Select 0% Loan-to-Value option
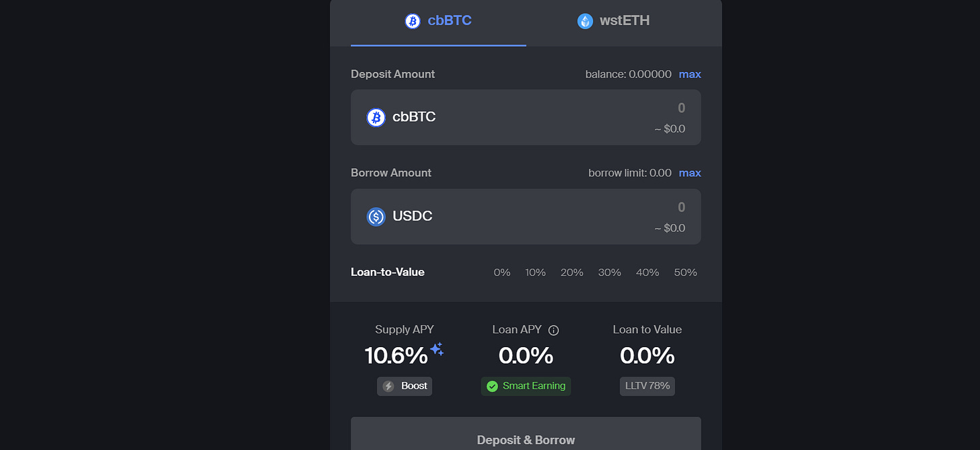The height and width of the screenshot is (450, 980). point(502,272)
